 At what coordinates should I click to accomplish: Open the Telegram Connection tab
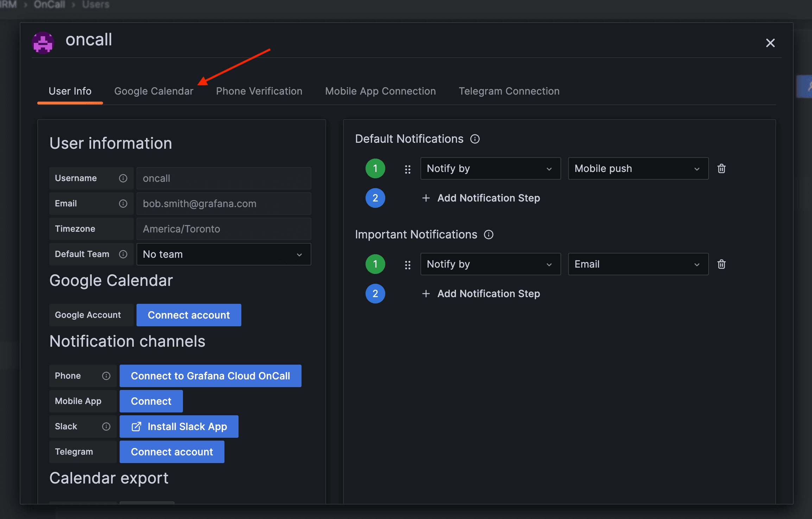pos(509,91)
